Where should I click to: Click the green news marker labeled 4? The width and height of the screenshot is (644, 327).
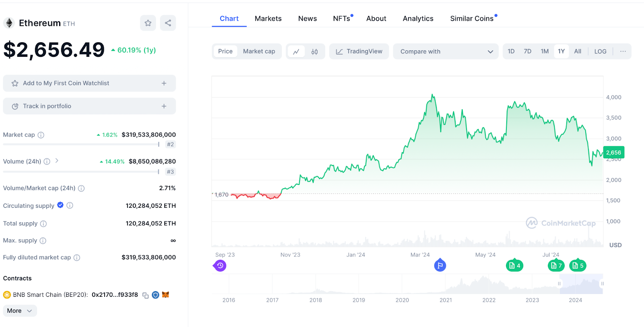pos(514,265)
